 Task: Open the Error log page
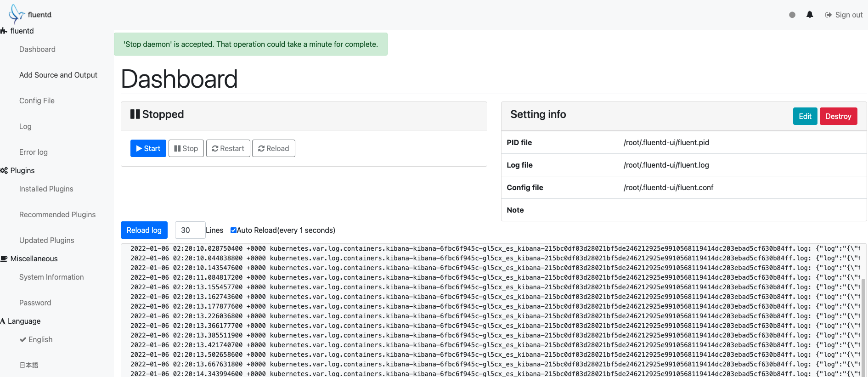[x=34, y=152]
